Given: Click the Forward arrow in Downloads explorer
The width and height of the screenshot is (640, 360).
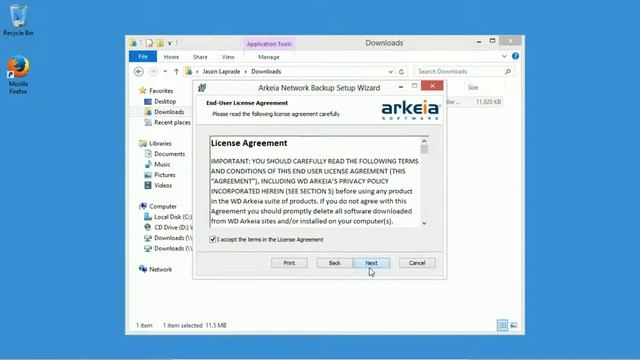Looking at the screenshot, I should click(153, 71).
